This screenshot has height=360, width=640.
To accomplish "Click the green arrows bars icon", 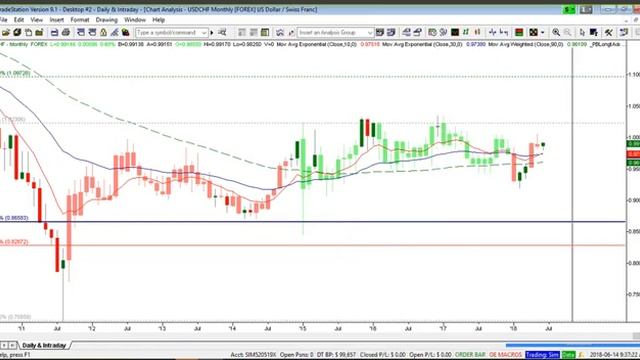I will click(466, 32).
